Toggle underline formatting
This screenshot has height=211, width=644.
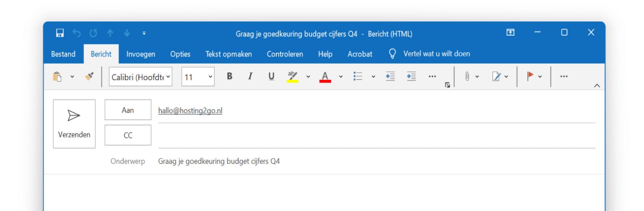pyautogui.click(x=271, y=76)
